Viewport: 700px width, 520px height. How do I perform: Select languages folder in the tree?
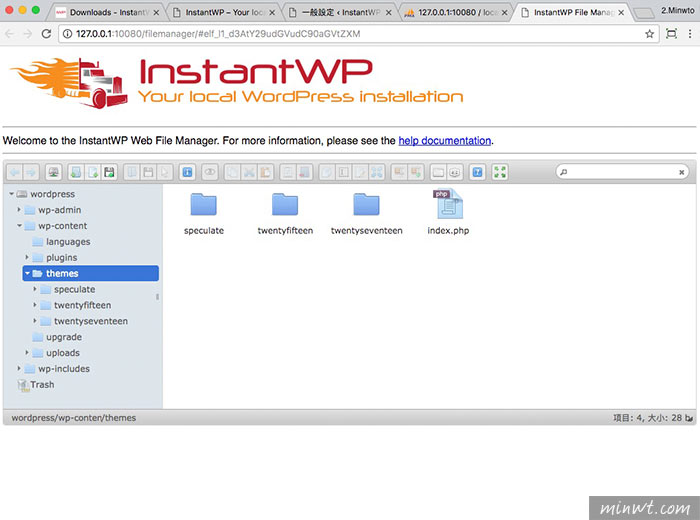[x=68, y=241]
